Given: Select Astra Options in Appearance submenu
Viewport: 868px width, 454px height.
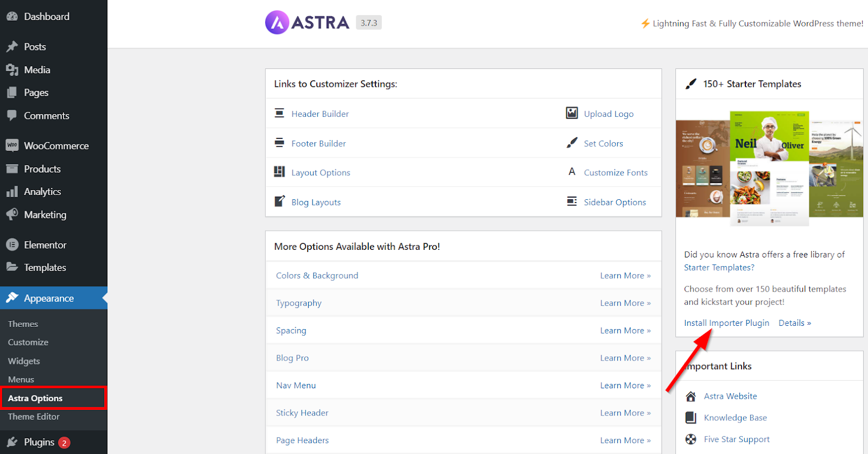Looking at the screenshot, I should (35, 398).
